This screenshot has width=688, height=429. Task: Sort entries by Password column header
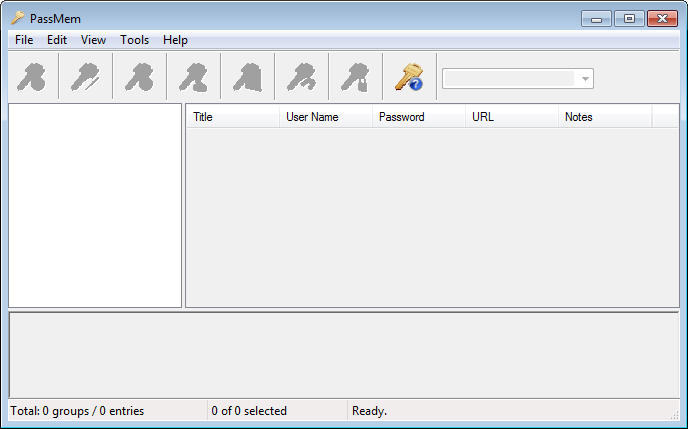point(419,117)
